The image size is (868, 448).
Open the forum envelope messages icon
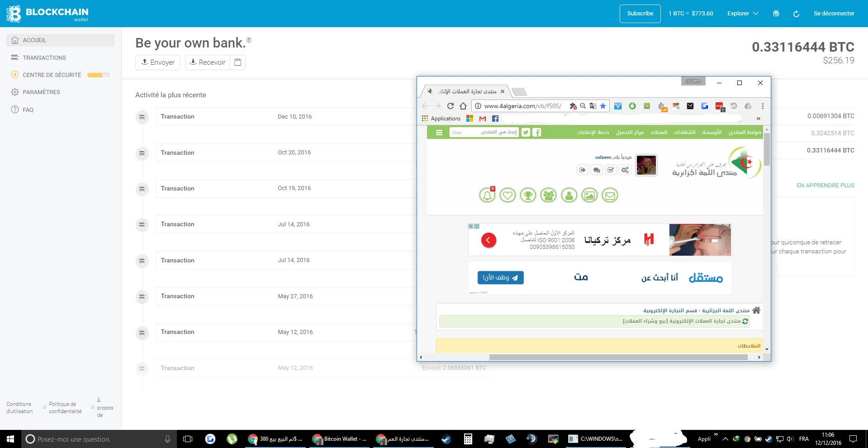coord(610,195)
